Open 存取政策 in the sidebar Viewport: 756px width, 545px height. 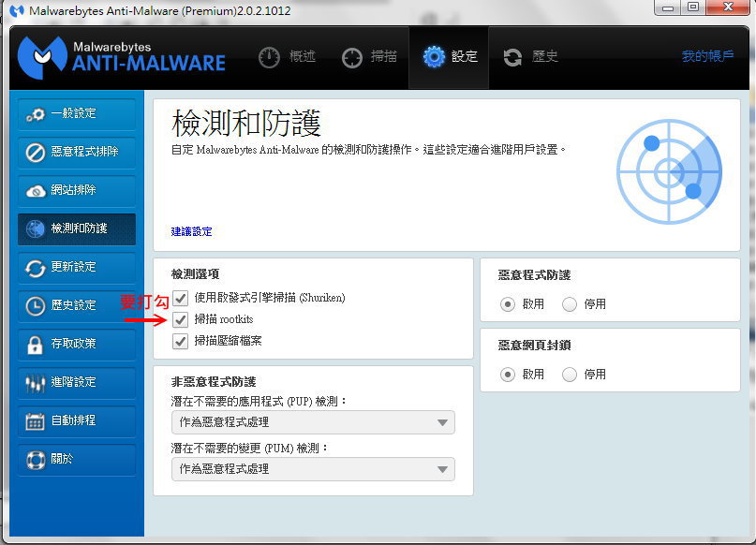pos(77,344)
